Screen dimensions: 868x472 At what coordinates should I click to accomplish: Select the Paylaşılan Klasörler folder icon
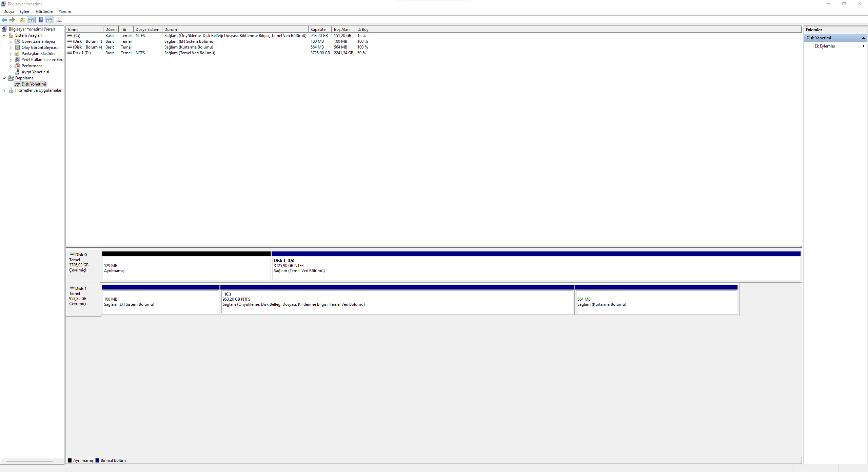[17, 54]
